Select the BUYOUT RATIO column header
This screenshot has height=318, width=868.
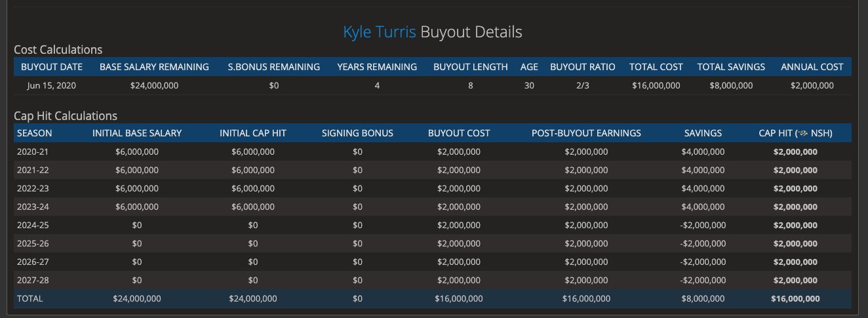click(583, 67)
